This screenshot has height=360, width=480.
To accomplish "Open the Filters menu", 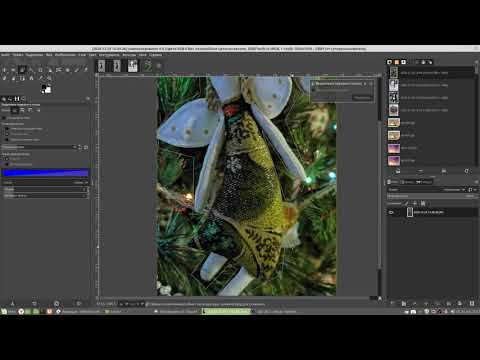I will click(x=129, y=55).
